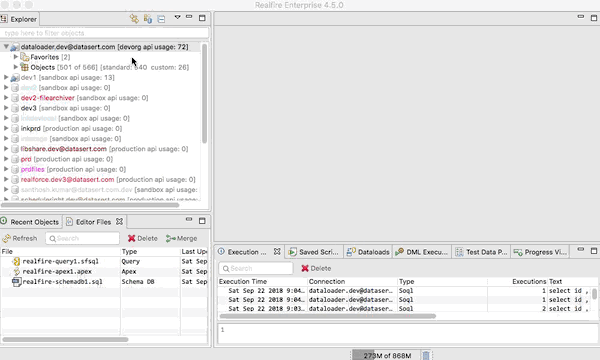Click the heap memory usage bar 273M of 868M
Image resolution: width=600 pixels, height=360 pixels.
point(385,356)
